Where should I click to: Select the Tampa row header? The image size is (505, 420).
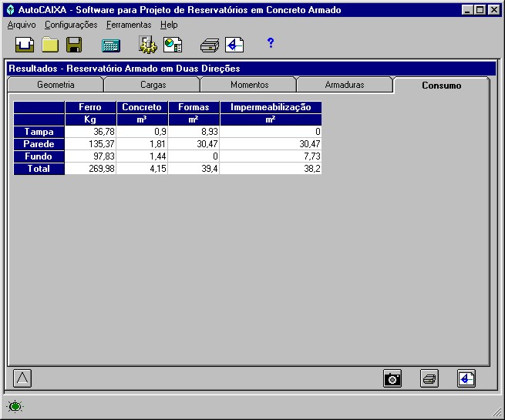pyautogui.click(x=39, y=132)
